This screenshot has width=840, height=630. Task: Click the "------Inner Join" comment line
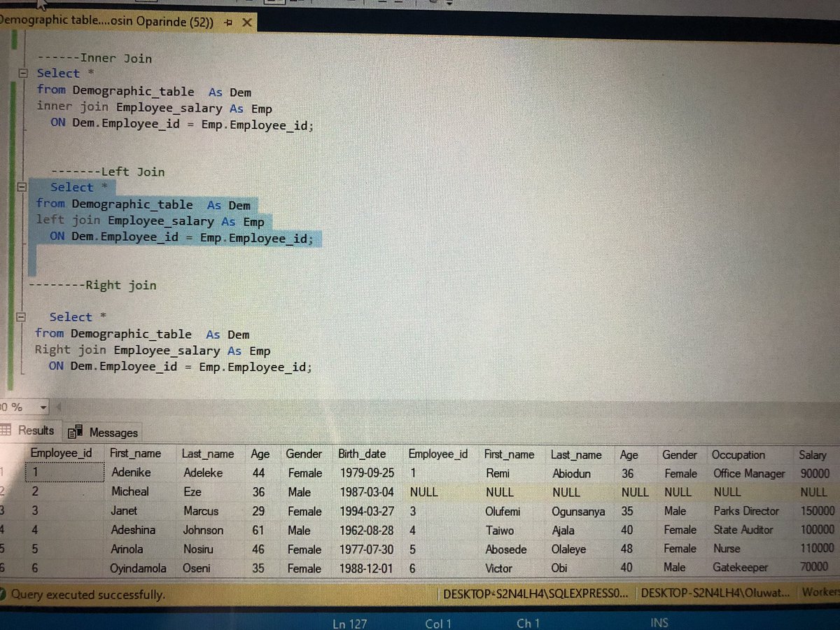pyautogui.click(x=94, y=58)
